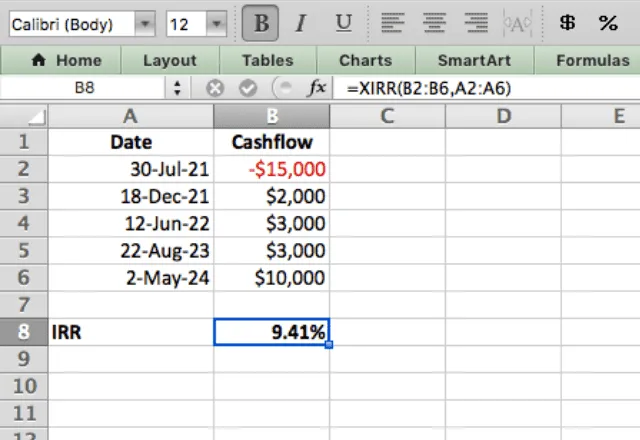Click the IRR label cell
Image resolution: width=640 pixels, height=440 pixels.
131,332
